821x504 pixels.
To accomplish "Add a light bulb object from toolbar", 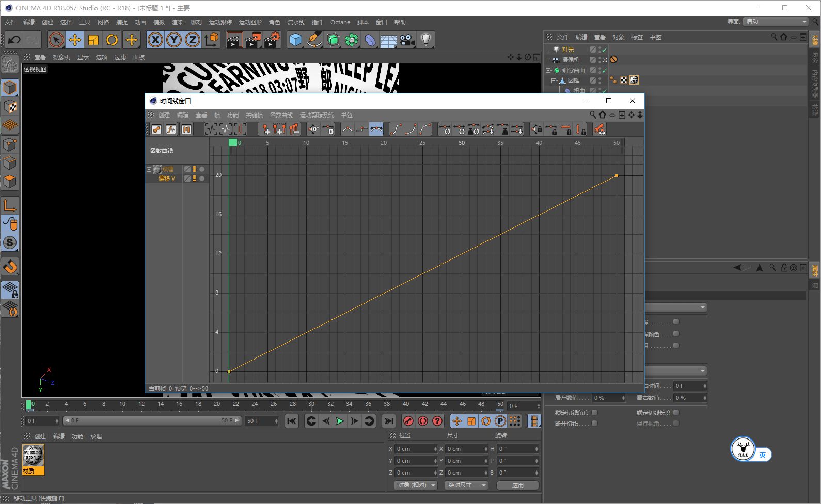I will point(426,40).
